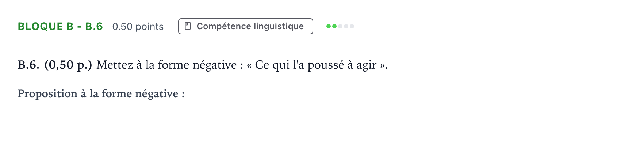644x168 pixels.
Task: Click the first green difficulty dot
Action: click(329, 26)
